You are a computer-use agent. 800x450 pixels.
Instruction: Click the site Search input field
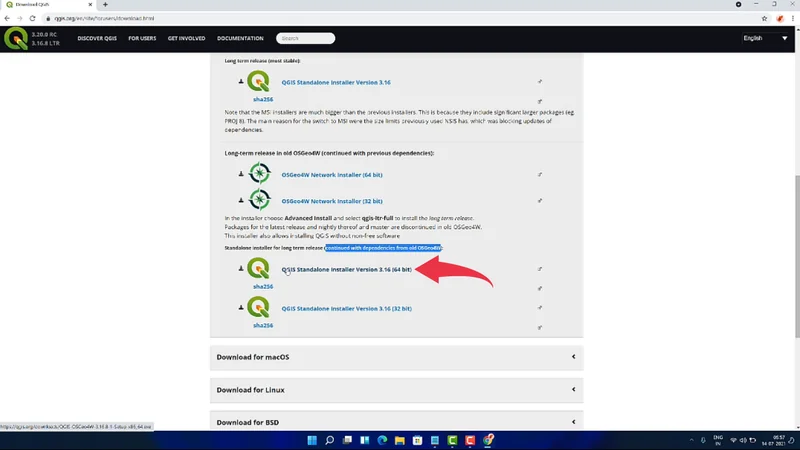[x=306, y=38]
